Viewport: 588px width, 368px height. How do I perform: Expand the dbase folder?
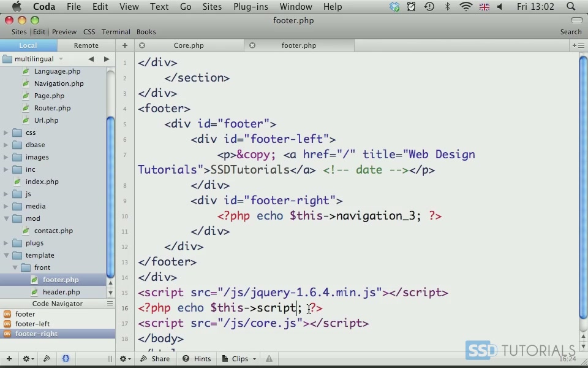6,145
